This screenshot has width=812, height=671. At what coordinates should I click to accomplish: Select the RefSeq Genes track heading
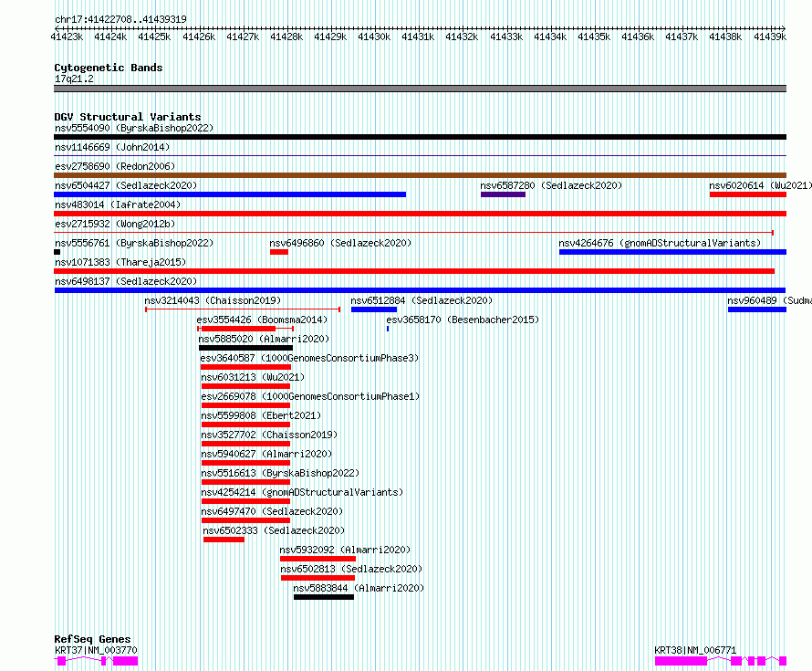[92, 639]
